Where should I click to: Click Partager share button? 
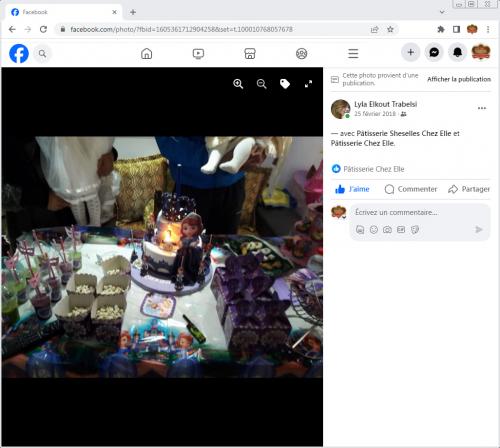click(469, 189)
